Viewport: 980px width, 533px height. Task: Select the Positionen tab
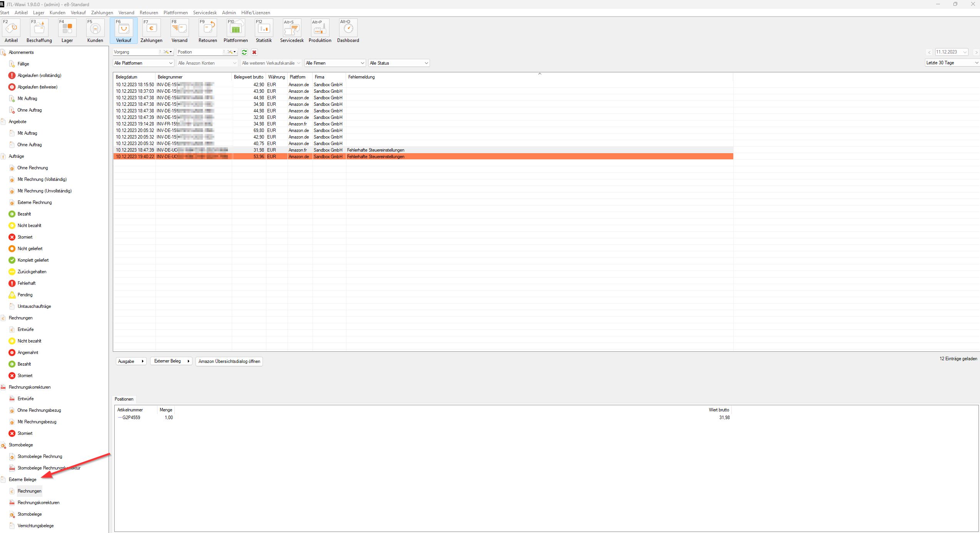124,399
